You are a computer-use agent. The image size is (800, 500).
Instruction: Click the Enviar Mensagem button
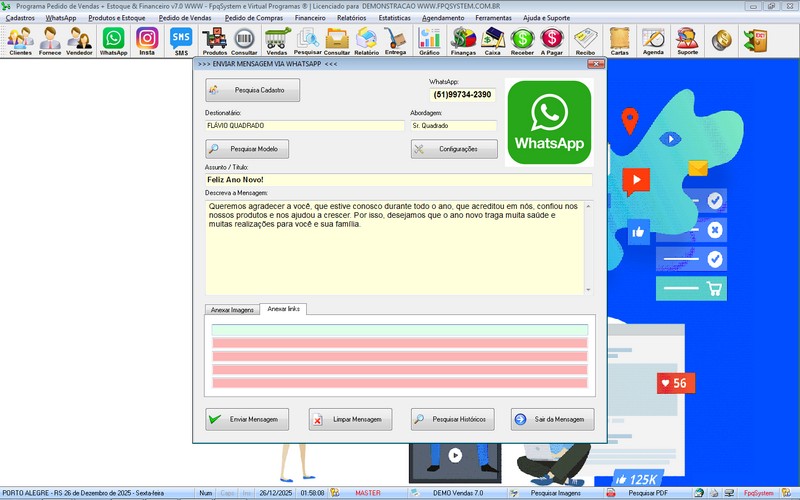pyautogui.click(x=247, y=419)
